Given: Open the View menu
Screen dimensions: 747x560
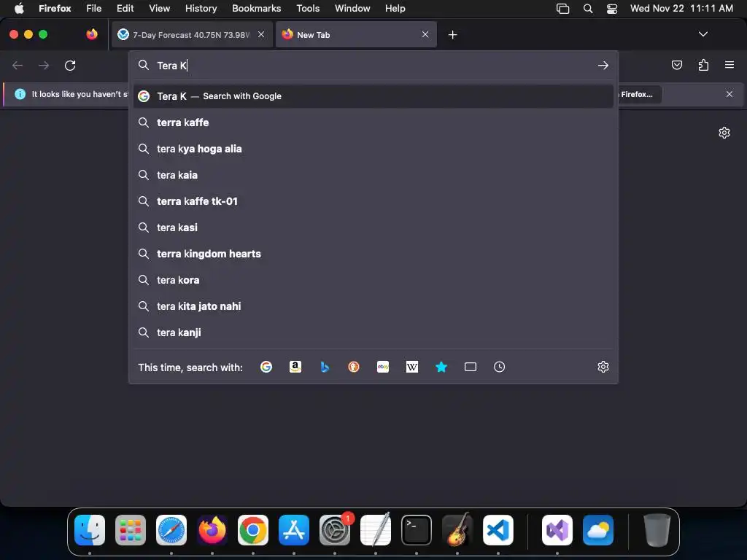Looking at the screenshot, I should coord(159,8).
